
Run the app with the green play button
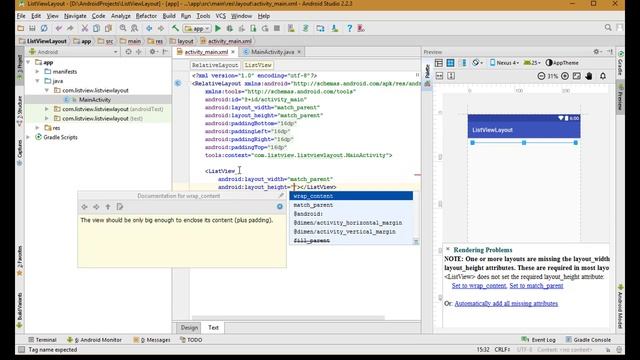pos(218,28)
